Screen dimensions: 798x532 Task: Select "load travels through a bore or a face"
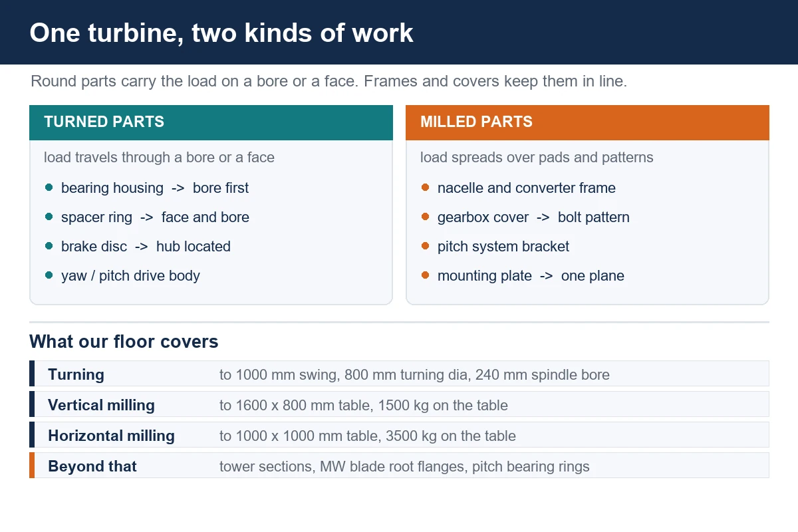[x=159, y=158]
